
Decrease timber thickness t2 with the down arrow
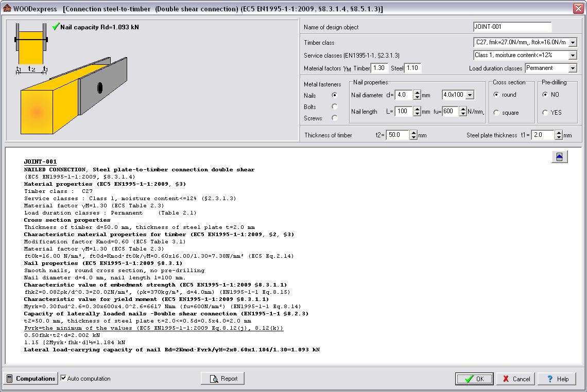[413, 137]
